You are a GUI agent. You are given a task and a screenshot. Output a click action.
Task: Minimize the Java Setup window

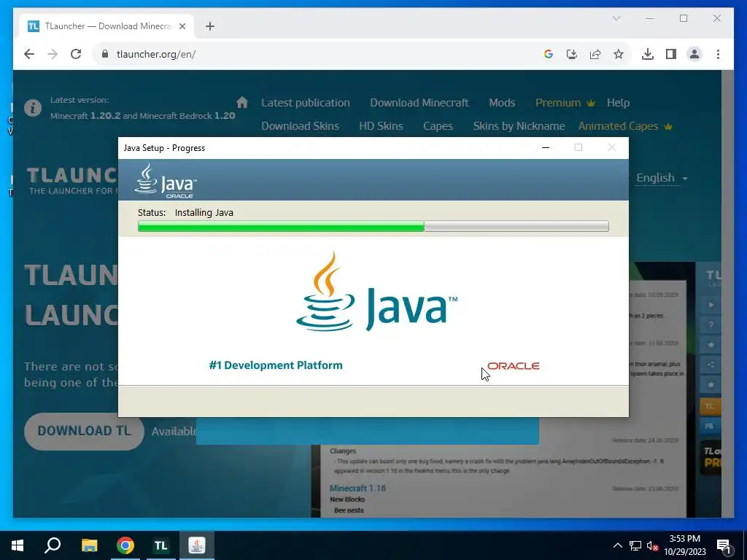pos(546,147)
